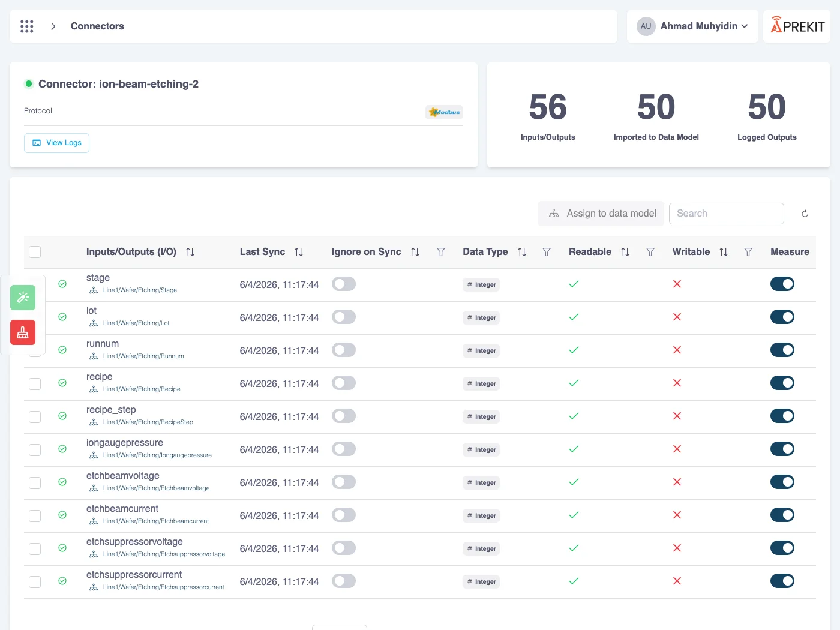Click the Modbus protocol logo

[x=445, y=112]
